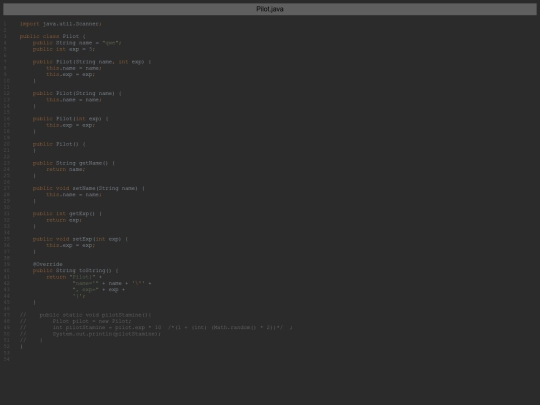Click the commented 'public static void pilotStamine()' line
Viewport: 540px width, 405px height.
click(x=85, y=315)
